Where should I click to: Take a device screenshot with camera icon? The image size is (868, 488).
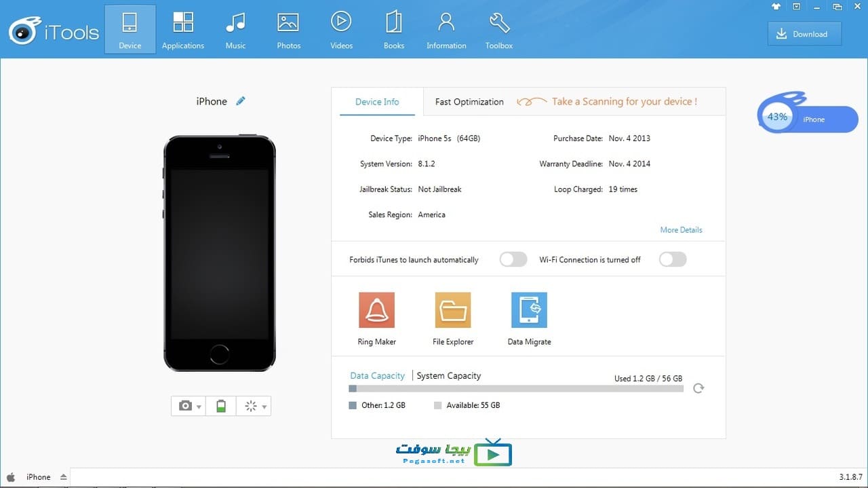(185, 406)
